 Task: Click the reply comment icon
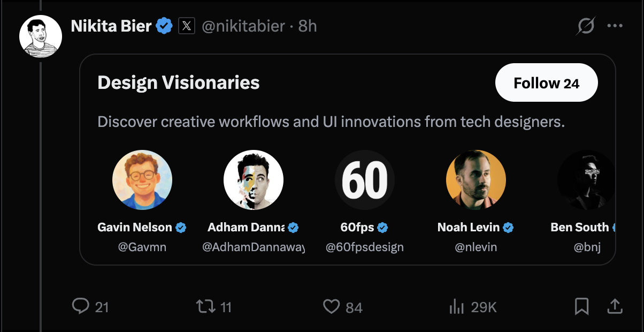pyautogui.click(x=80, y=306)
